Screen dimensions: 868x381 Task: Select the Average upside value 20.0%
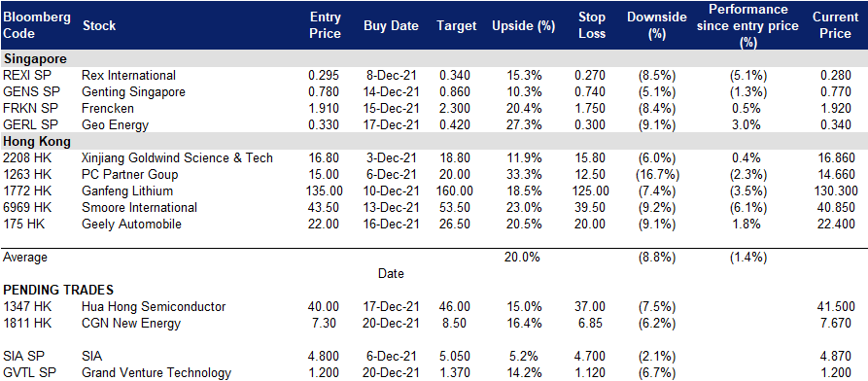tap(523, 258)
